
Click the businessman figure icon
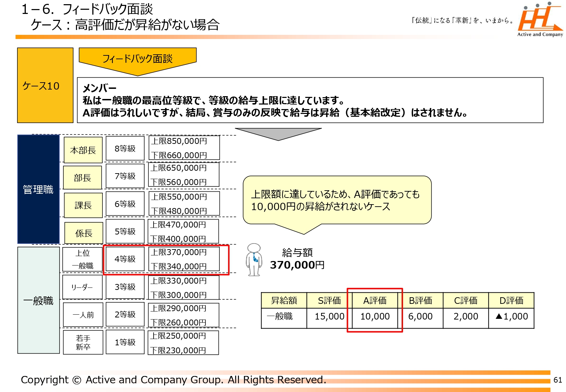[254, 260]
